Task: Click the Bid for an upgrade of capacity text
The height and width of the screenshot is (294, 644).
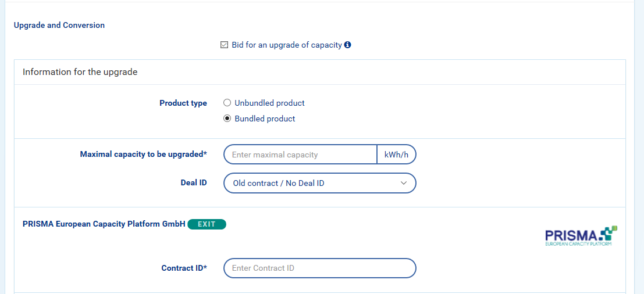Action: [x=287, y=45]
